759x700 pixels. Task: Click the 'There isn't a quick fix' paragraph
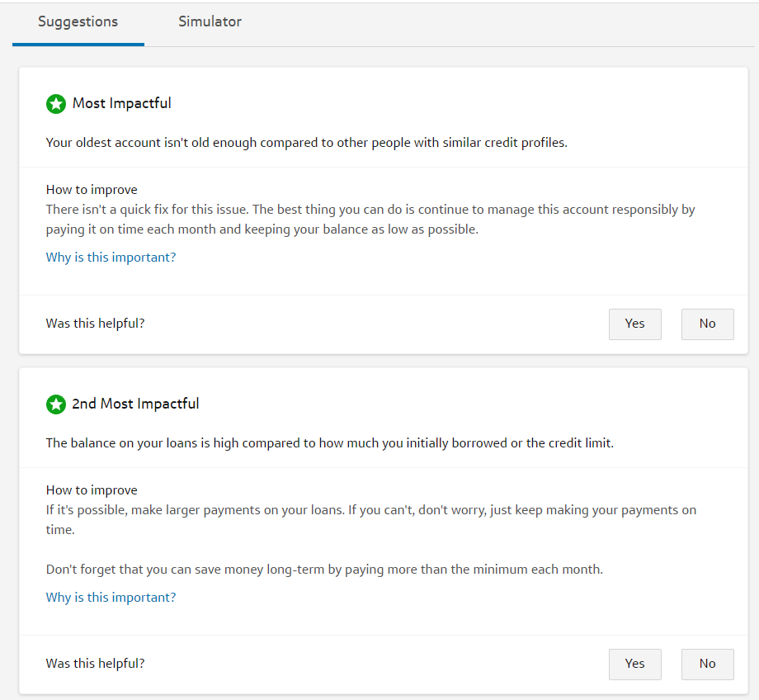(x=370, y=220)
